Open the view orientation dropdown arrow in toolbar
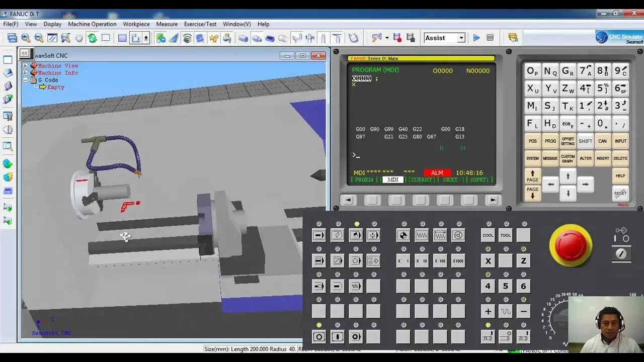644x362 pixels. [x=146, y=38]
